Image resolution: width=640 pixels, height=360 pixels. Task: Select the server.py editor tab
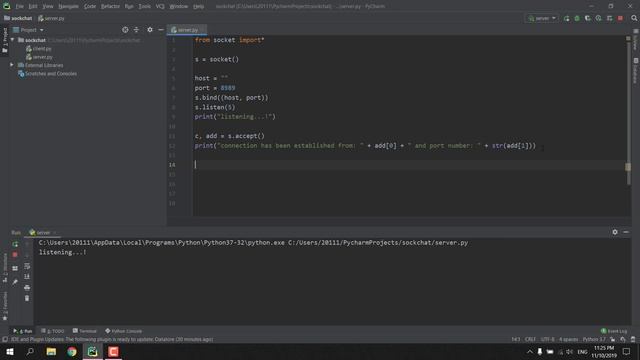tap(186, 30)
